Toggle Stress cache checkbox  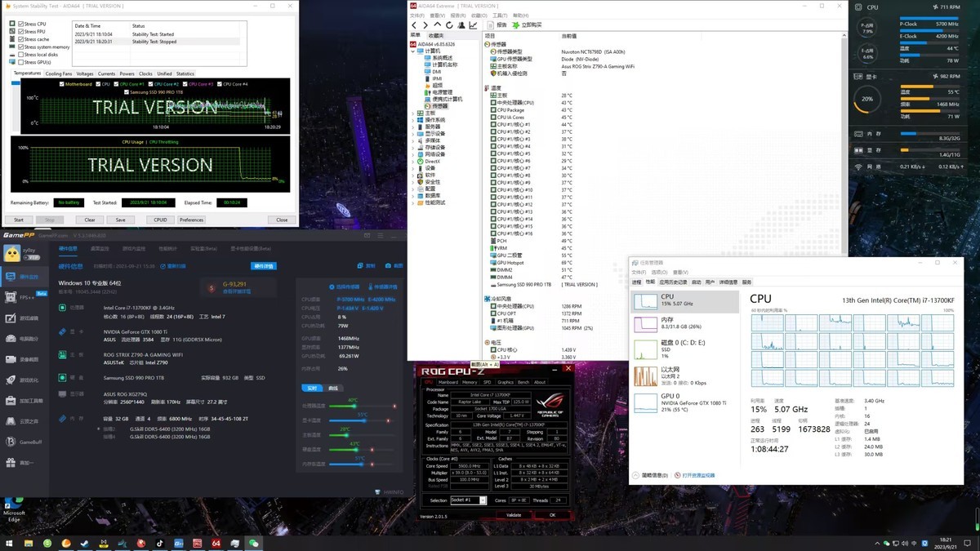(x=20, y=39)
